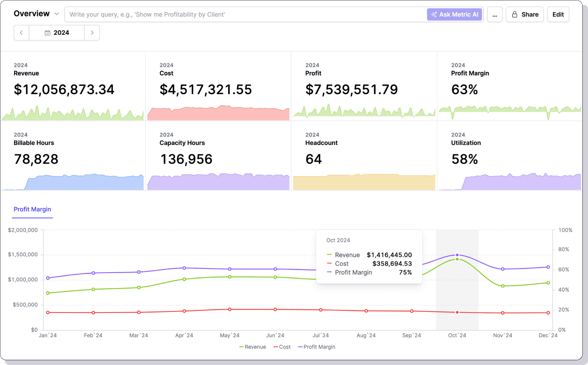Click the Headcount 64 value

314,159
